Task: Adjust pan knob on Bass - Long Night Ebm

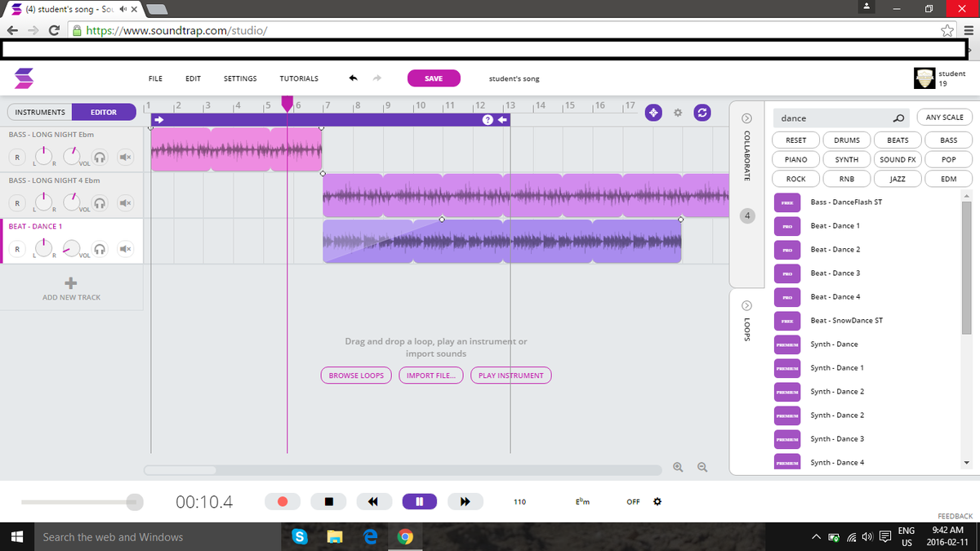Action: point(44,156)
